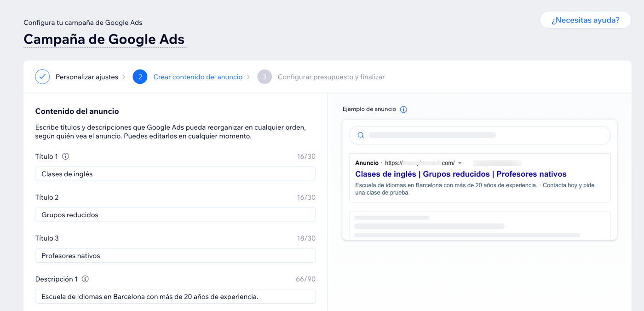Click the ad headline link in preview

[x=460, y=174]
